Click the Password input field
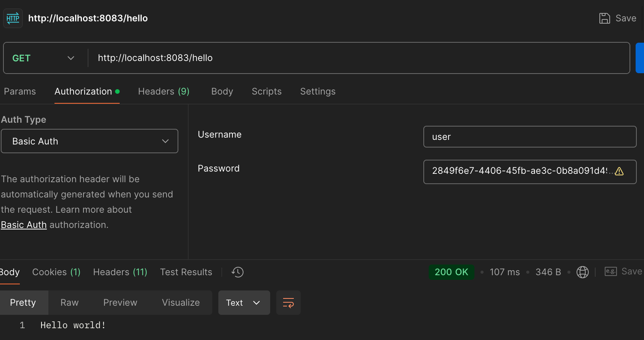The height and width of the screenshot is (340, 644). click(x=530, y=172)
